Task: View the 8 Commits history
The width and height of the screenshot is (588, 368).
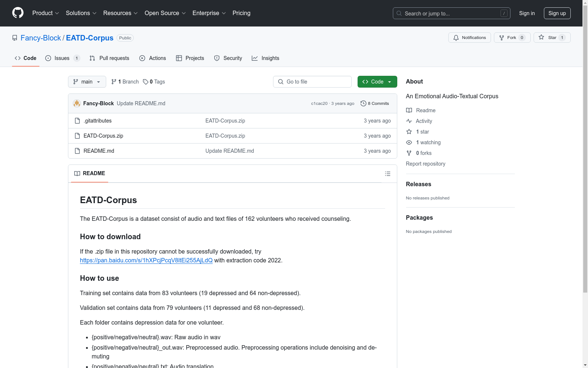Action: [x=374, y=103]
